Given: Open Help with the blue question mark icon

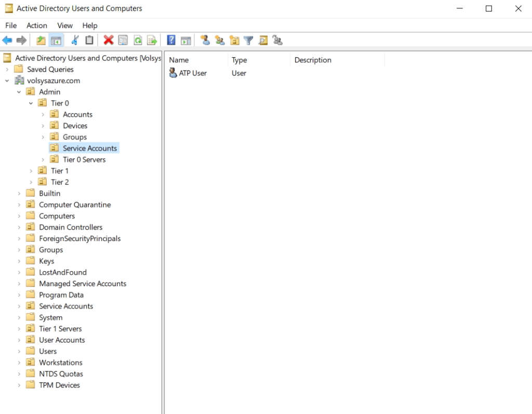Looking at the screenshot, I should point(171,40).
